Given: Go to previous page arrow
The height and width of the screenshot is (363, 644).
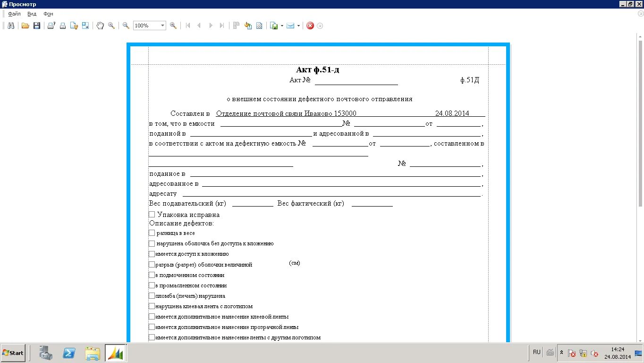Looking at the screenshot, I should click(199, 26).
